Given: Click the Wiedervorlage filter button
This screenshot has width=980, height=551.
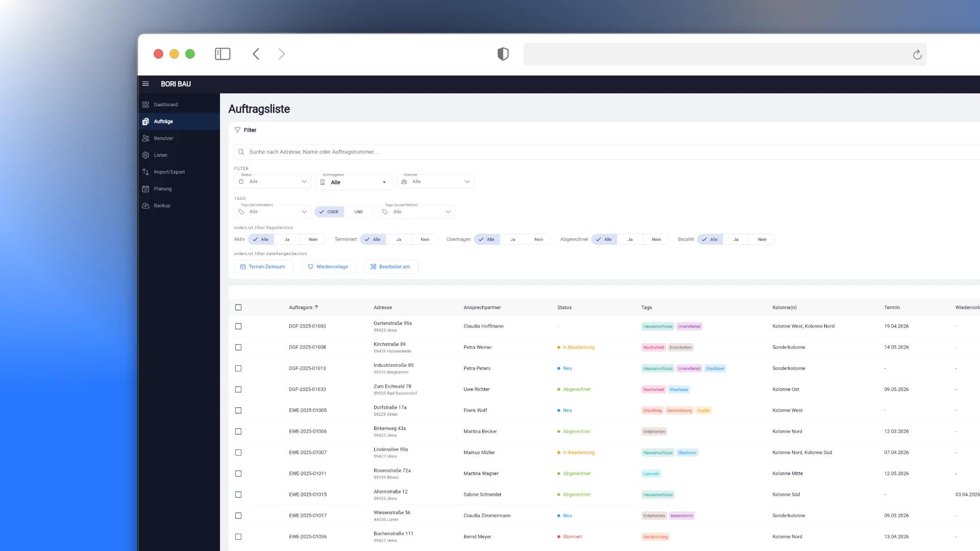Looking at the screenshot, I should point(328,267).
